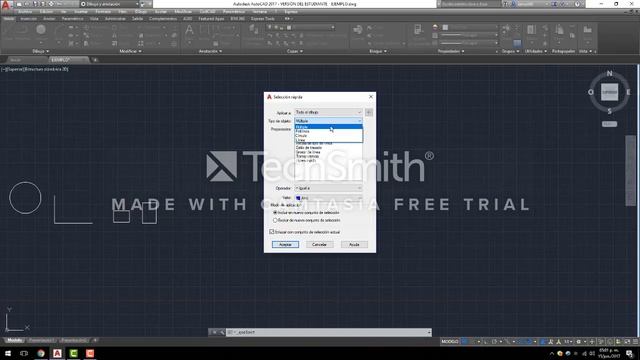Screen dimensions: 640x360
Task: Click the Task View taskbar icon
Action: click(x=24, y=353)
